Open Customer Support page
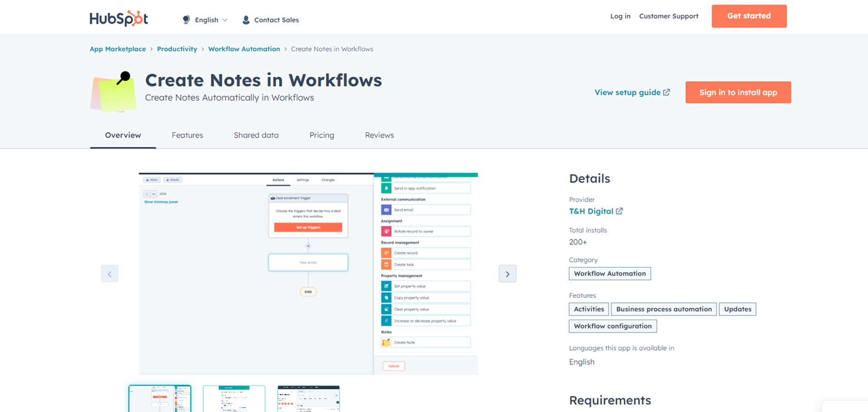868x412 pixels. click(x=669, y=16)
